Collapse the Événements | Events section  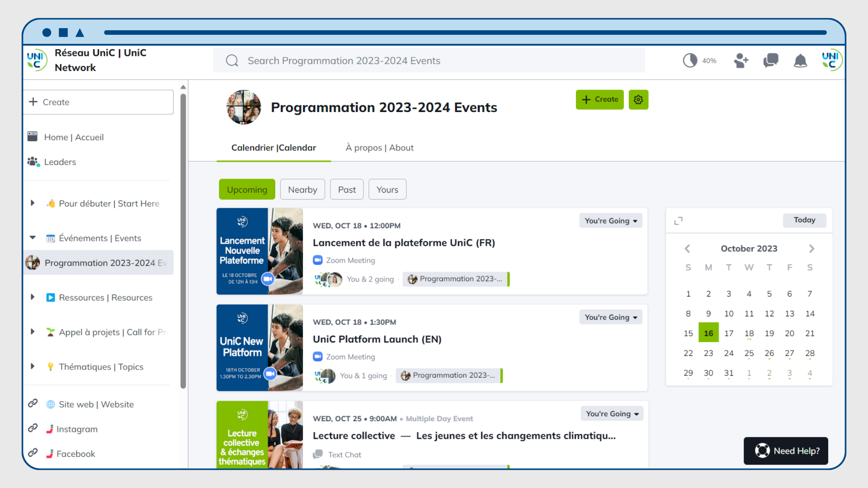pyautogui.click(x=33, y=238)
